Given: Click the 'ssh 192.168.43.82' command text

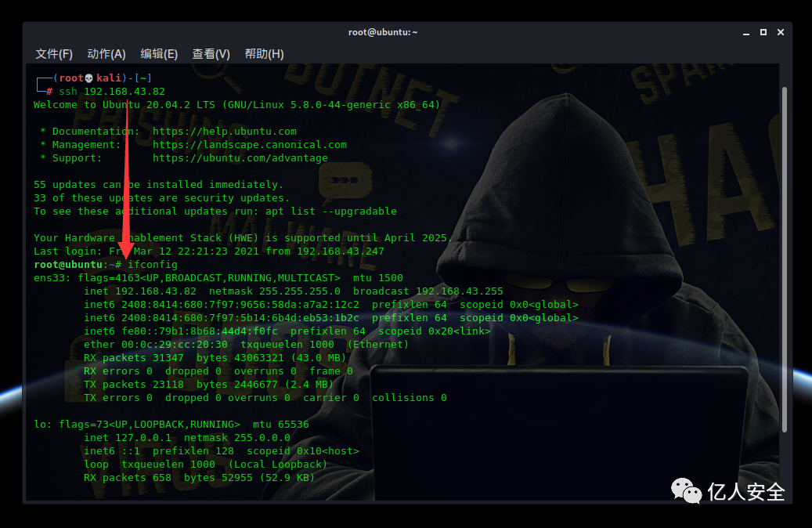Looking at the screenshot, I should pos(112,91).
